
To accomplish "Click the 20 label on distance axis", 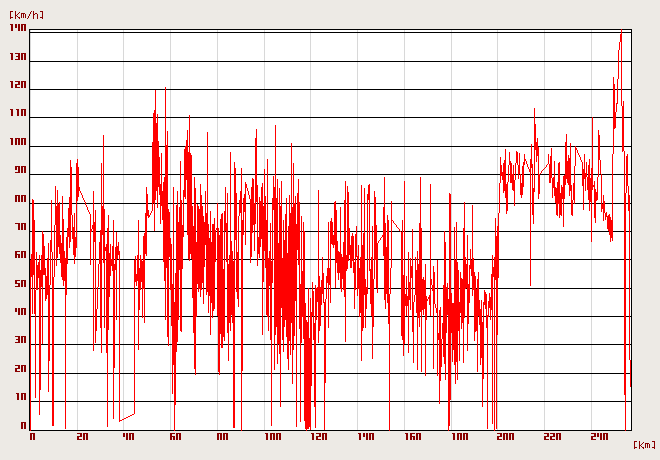I will point(82,437).
